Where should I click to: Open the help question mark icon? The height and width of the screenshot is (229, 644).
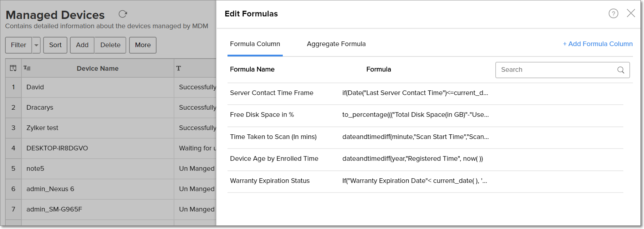pos(613,14)
